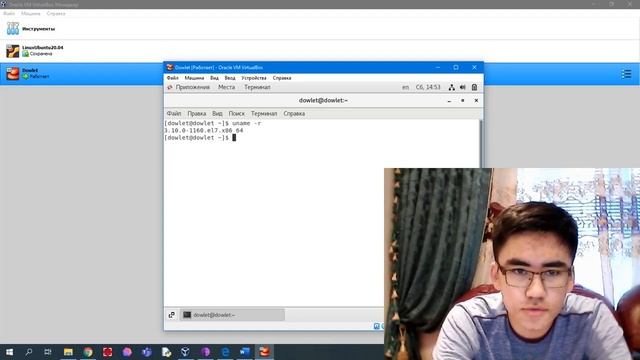
Task: Open Справка menu of the VM window
Action: tap(282, 78)
